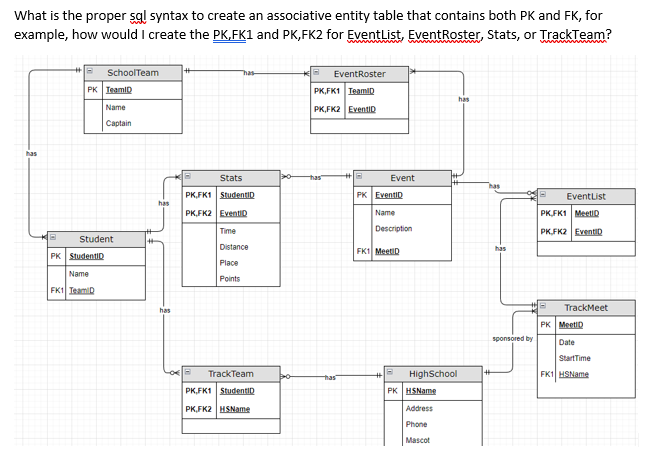Click Mascot attribute in HighSchool
Viewport: 648px width, 452px height.
pos(418,440)
